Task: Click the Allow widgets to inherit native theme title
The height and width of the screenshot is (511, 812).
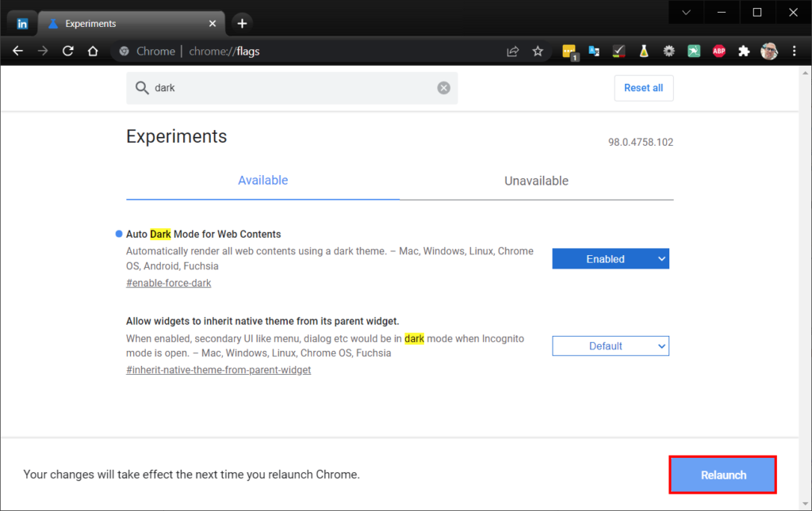Action: coord(262,321)
